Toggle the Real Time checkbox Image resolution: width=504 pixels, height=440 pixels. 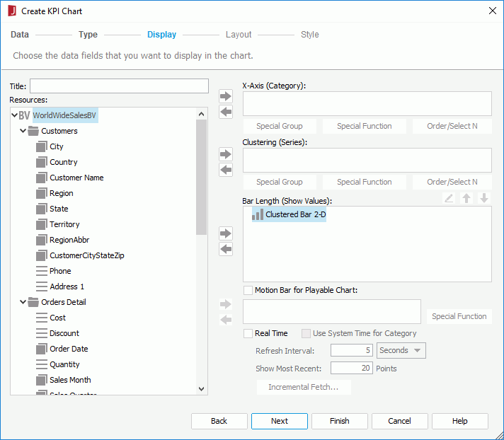coord(248,333)
